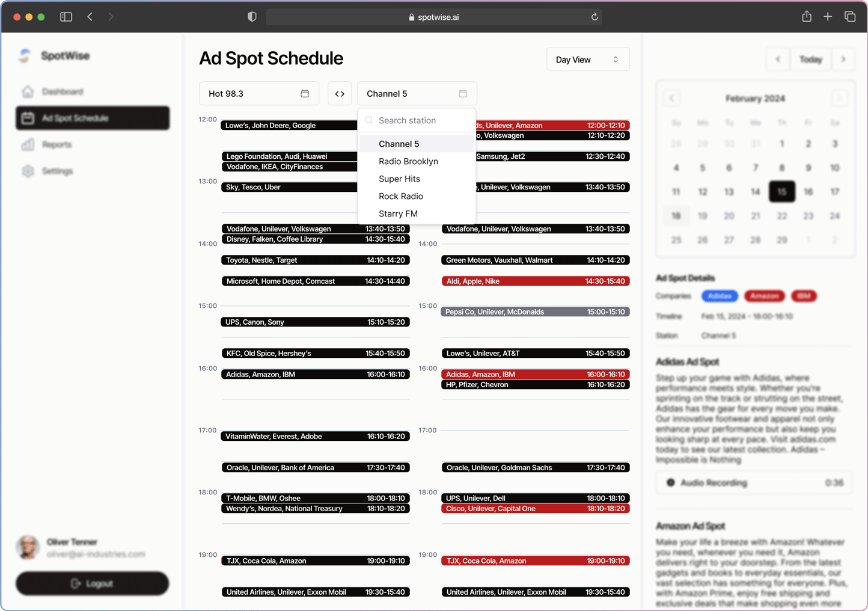This screenshot has width=868, height=611.
Task: Open Vodafone, IKEA, CityFinances spot
Action: 289,167
